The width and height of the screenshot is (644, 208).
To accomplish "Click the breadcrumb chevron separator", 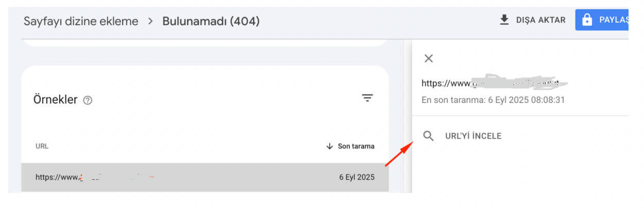I will [x=150, y=21].
